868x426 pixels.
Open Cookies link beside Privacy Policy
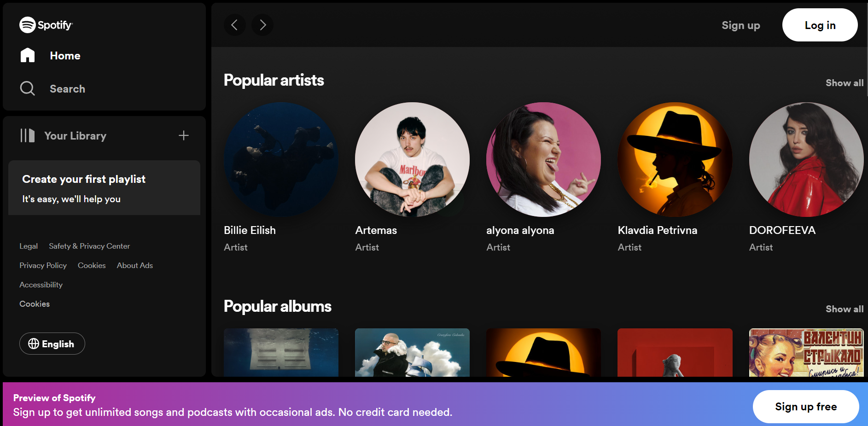(x=92, y=266)
